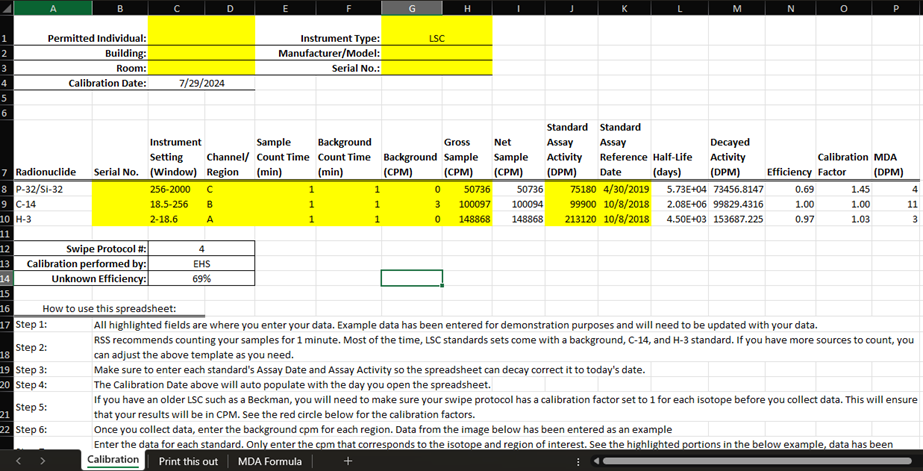Open the Print this out sheet
The image size is (923, 471).
[188, 461]
